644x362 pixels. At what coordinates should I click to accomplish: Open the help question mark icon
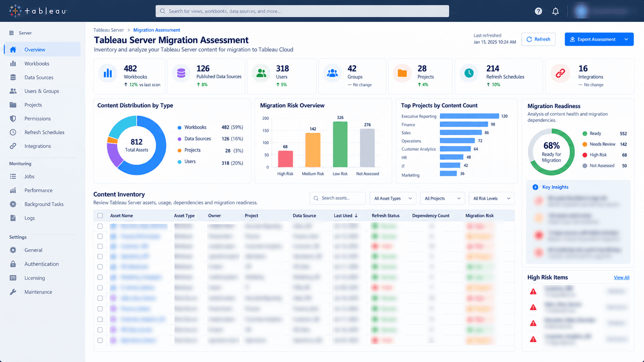pyautogui.click(x=538, y=11)
